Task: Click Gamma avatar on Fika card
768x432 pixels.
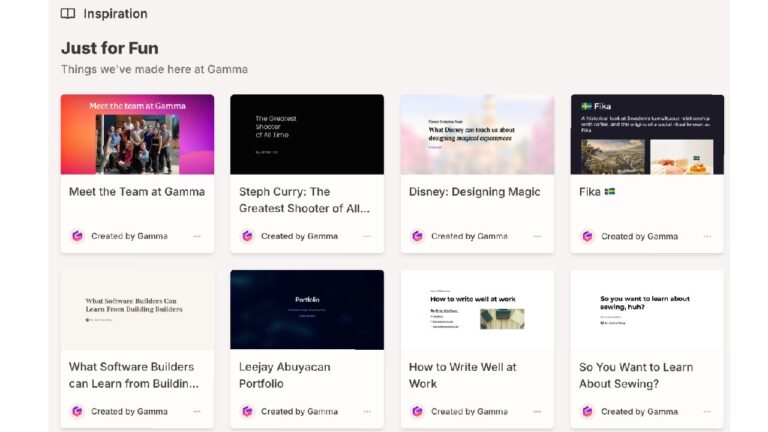Action: [587, 236]
